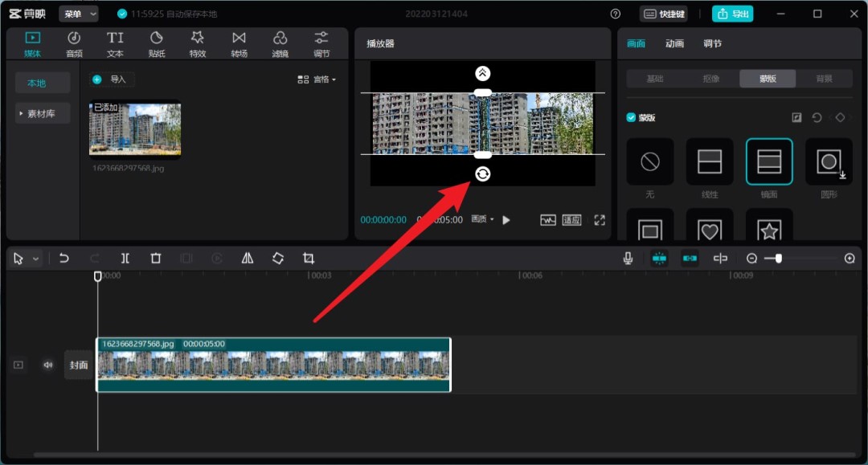Open the 特效 effects panel
868x465 pixels.
(x=198, y=43)
